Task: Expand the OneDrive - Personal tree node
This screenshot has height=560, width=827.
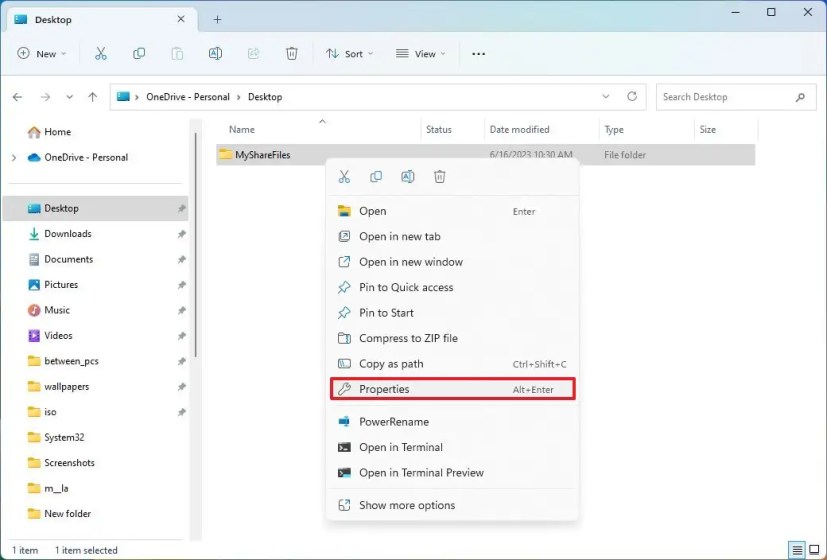Action: click(14, 158)
